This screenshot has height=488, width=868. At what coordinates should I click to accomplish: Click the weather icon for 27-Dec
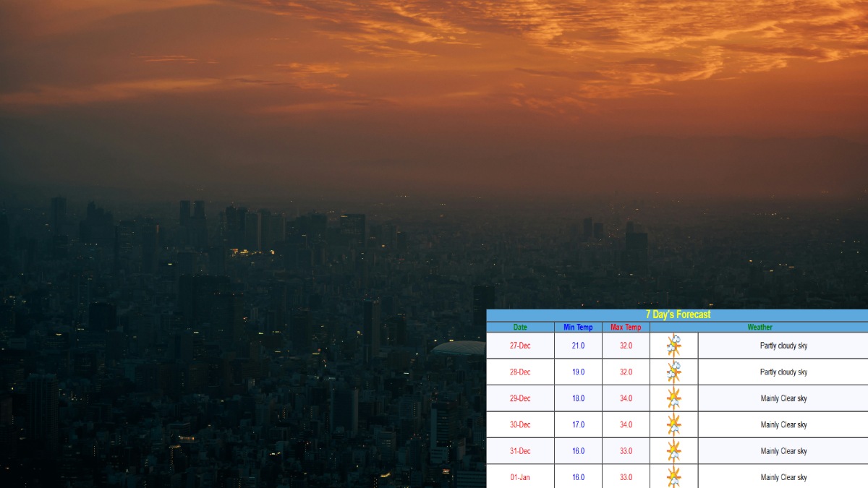pos(673,346)
